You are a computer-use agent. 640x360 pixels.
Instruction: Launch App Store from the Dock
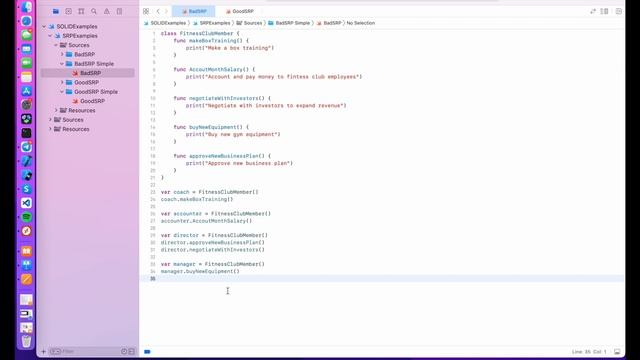click(x=27, y=91)
